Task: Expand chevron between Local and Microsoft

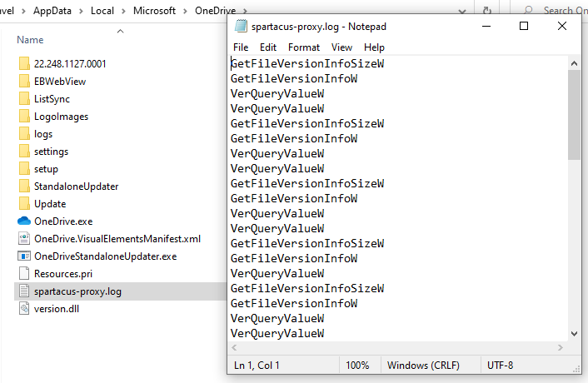Action: click(x=123, y=12)
